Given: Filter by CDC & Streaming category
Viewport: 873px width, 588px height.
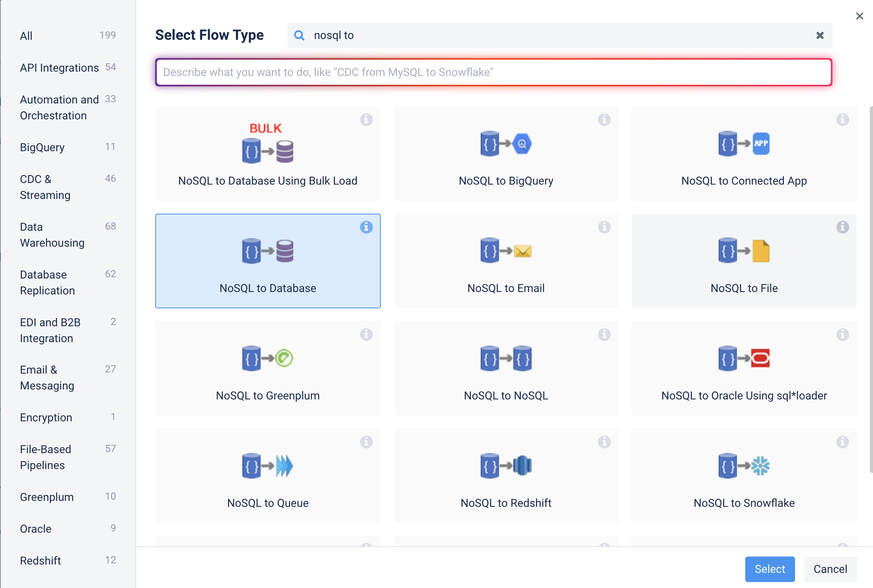Looking at the screenshot, I should tap(68, 187).
